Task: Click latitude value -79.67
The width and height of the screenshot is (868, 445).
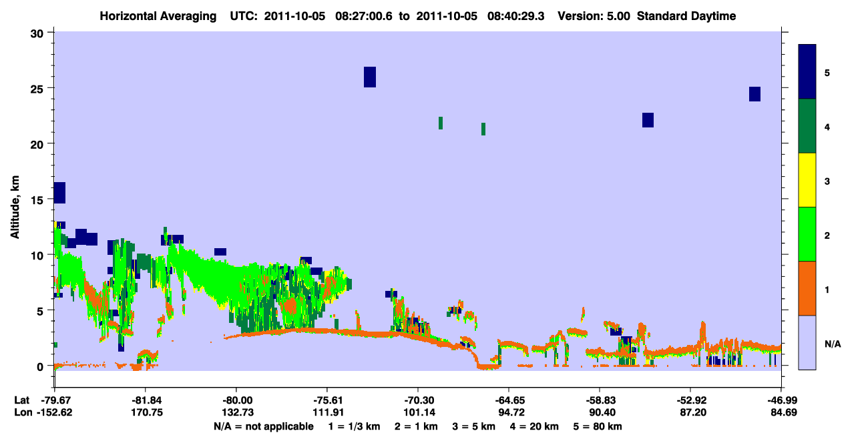Action: (55, 400)
